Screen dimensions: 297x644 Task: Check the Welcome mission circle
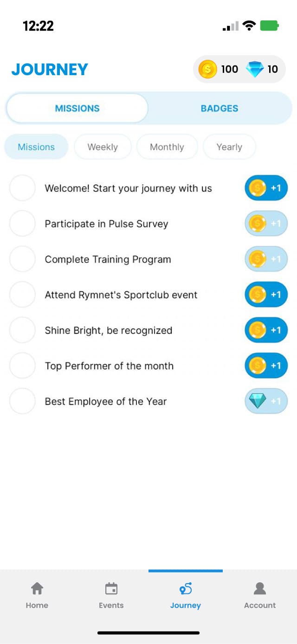pyautogui.click(x=22, y=188)
